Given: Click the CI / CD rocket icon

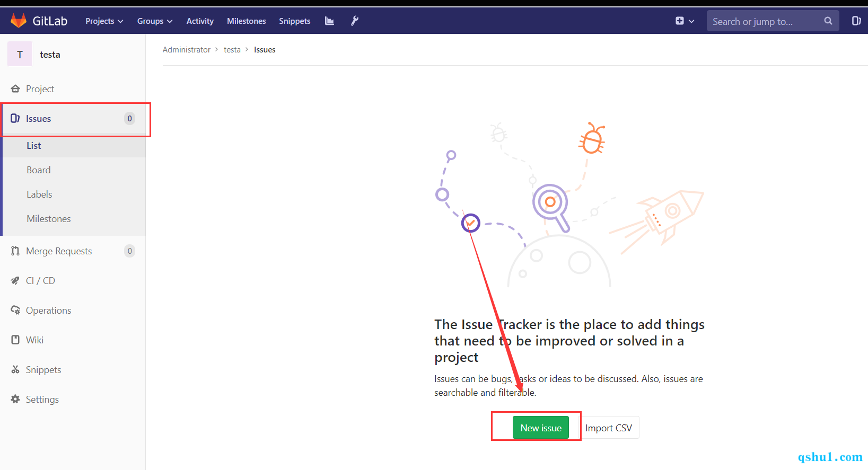Looking at the screenshot, I should pyautogui.click(x=15, y=281).
